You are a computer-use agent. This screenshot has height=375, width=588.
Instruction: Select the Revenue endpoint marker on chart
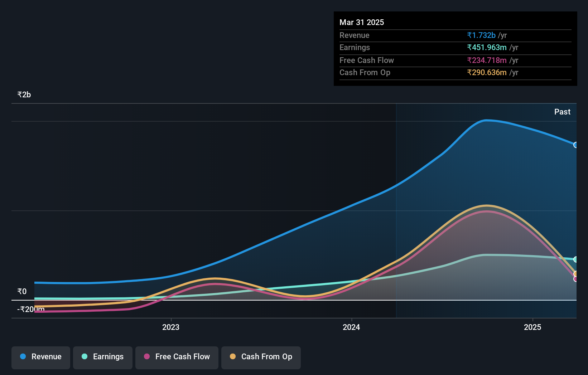pyautogui.click(x=576, y=145)
